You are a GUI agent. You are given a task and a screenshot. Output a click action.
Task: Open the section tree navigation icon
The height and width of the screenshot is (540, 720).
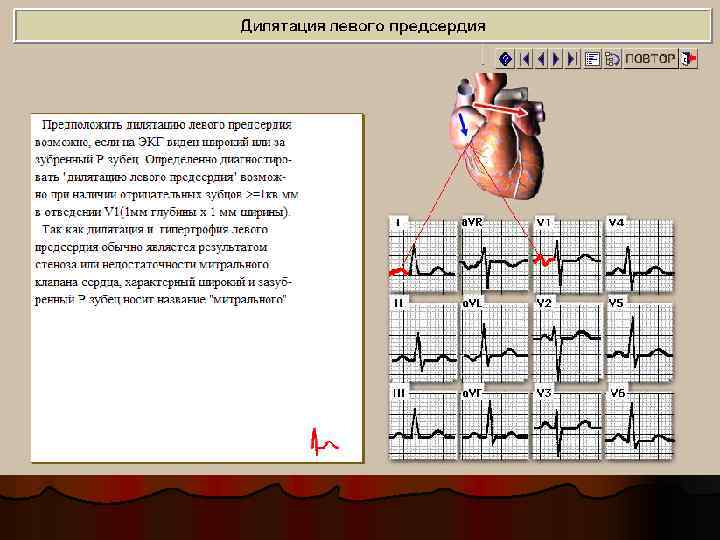click(x=613, y=59)
